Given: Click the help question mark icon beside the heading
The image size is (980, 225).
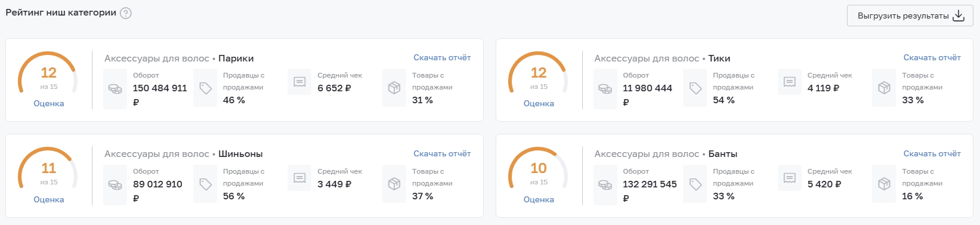Looking at the screenshot, I should [x=126, y=13].
